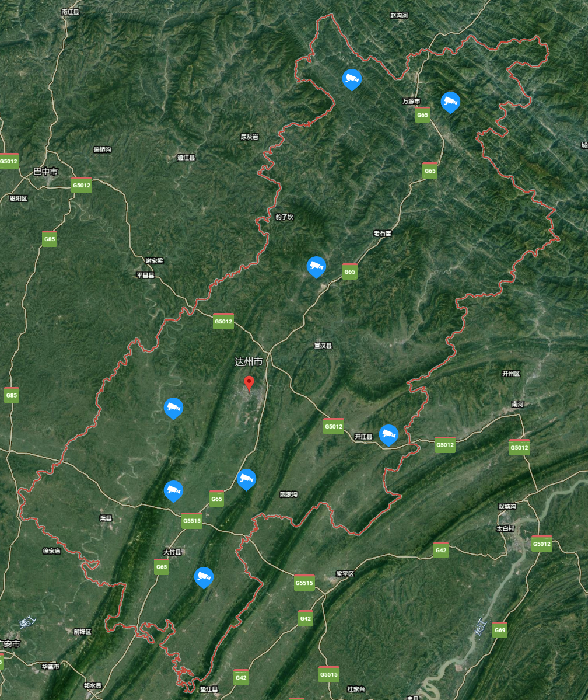Click the G5012 shield next to 巴中市
This screenshot has height=700, width=588.
pyautogui.click(x=82, y=185)
